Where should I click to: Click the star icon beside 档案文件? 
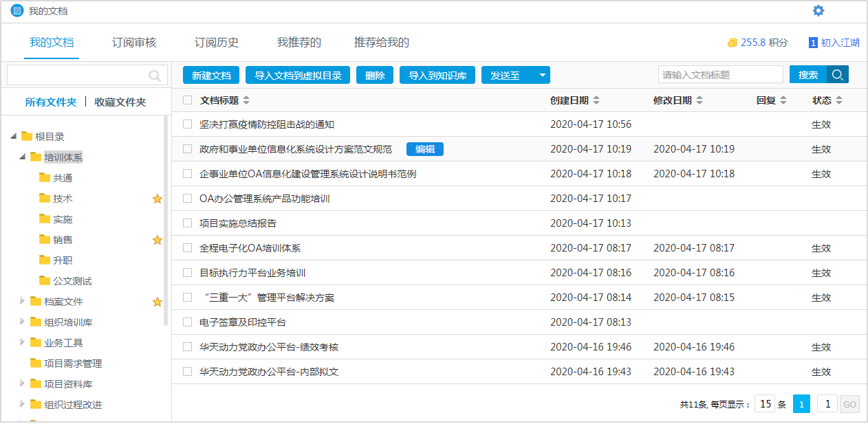(x=158, y=302)
